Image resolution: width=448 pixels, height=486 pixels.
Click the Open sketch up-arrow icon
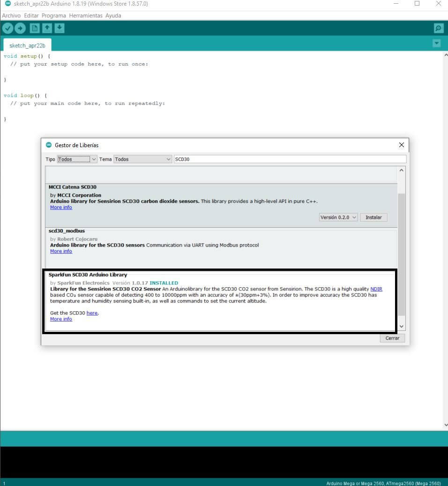click(47, 29)
